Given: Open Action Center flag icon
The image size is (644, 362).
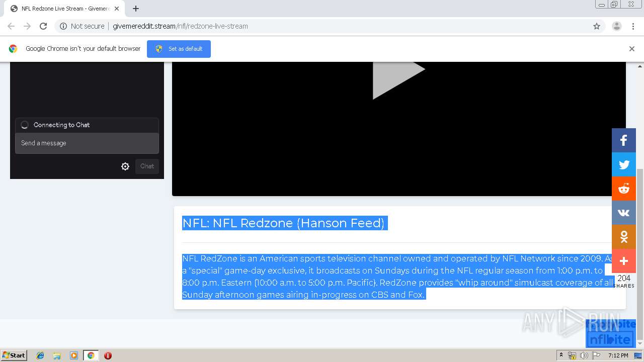Looking at the screenshot, I should click(596, 355).
